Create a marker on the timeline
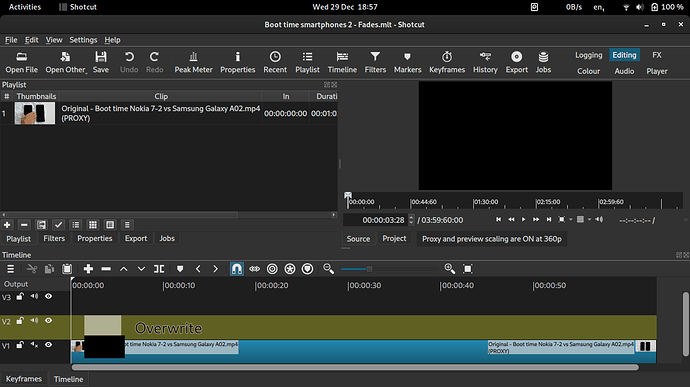 180,269
